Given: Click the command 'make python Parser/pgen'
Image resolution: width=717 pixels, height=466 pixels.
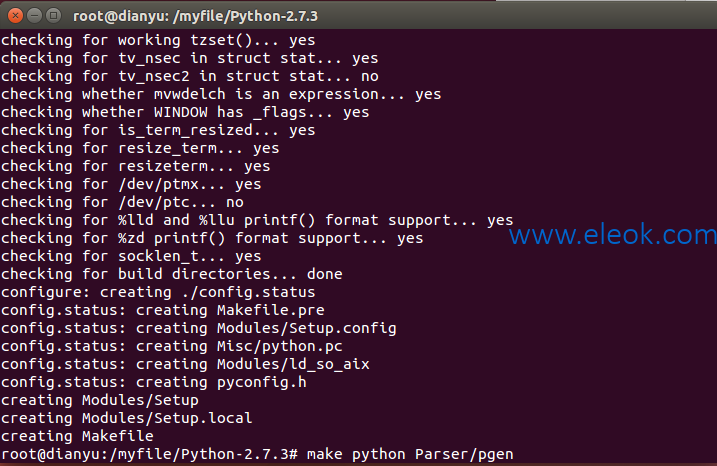Looking at the screenshot, I should coord(410,454).
